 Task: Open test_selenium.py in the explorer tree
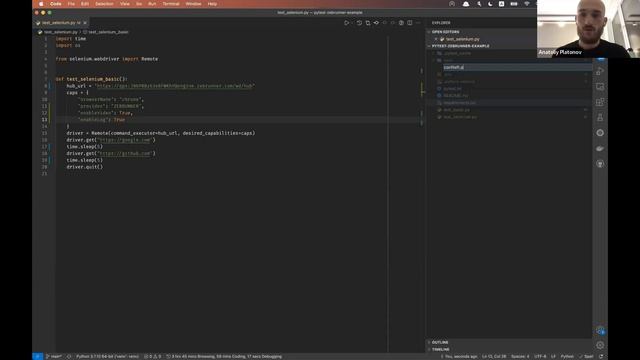point(460,117)
